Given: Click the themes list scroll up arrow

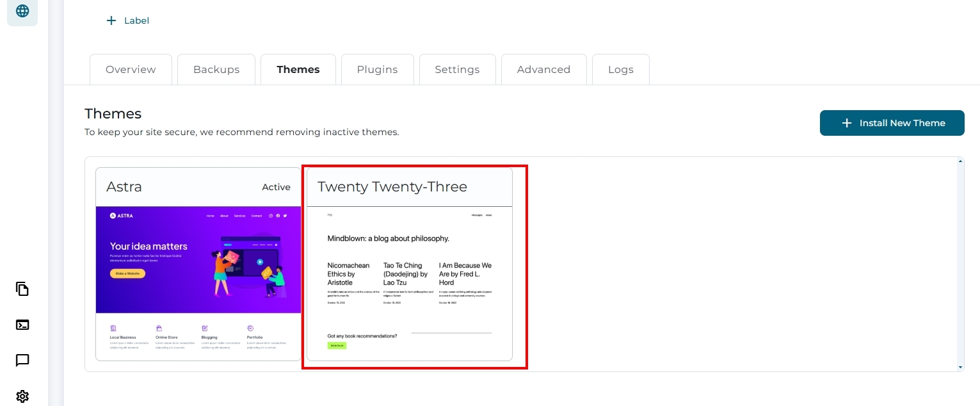Looking at the screenshot, I should pyautogui.click(x=960, y=161).
